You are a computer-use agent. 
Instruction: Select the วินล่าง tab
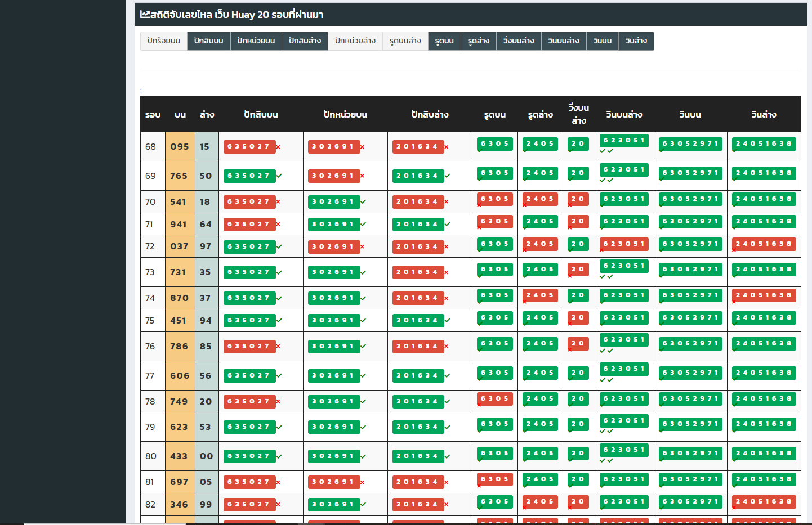tap(636, 41)
